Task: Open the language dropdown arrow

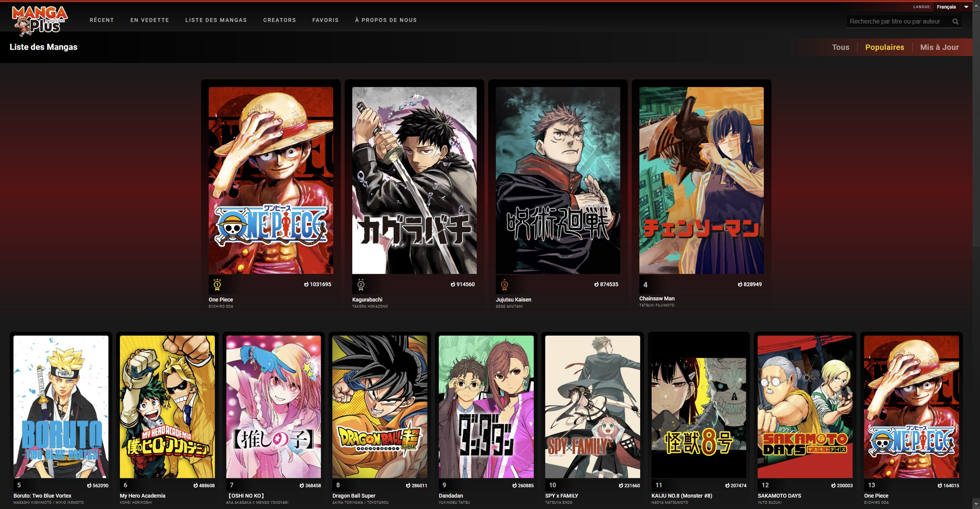Action: coord(966,7)
